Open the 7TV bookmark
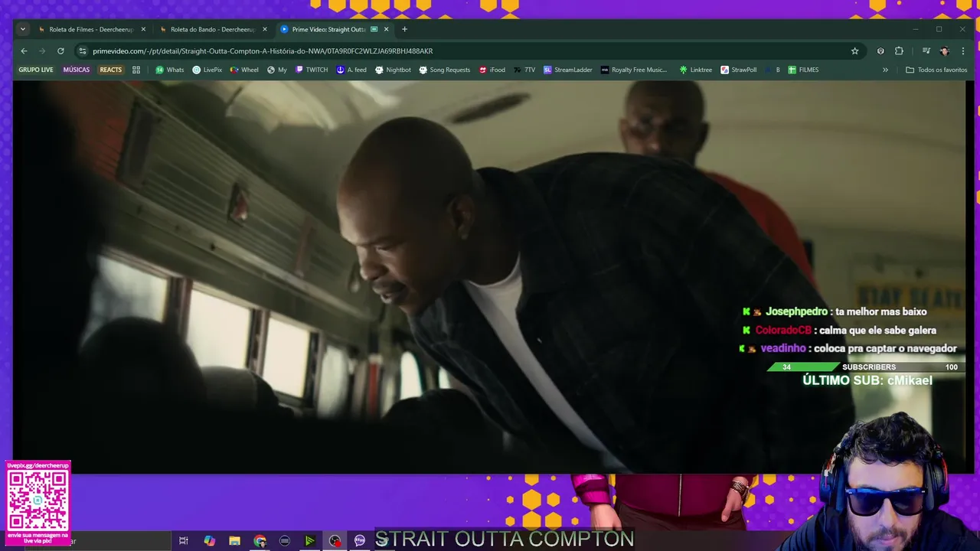This screenshot has height=551, width=980. [524, 70]
